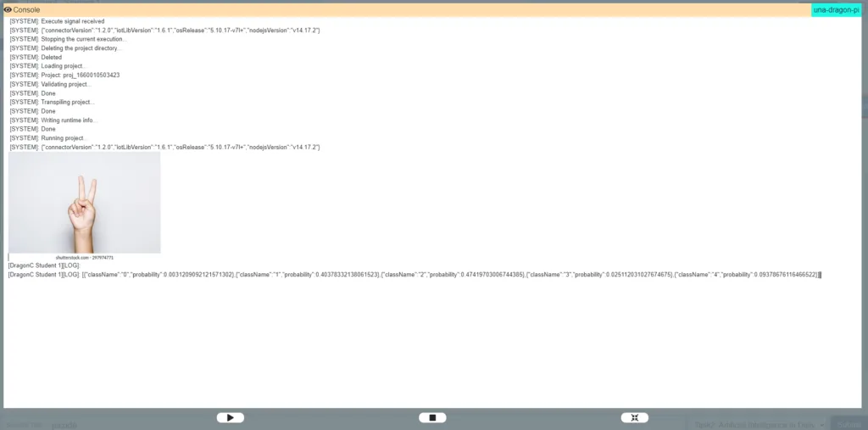Select the 'Deleting the project directory...' line
This screenshot has width=868, height=430.
click(65, 48)
